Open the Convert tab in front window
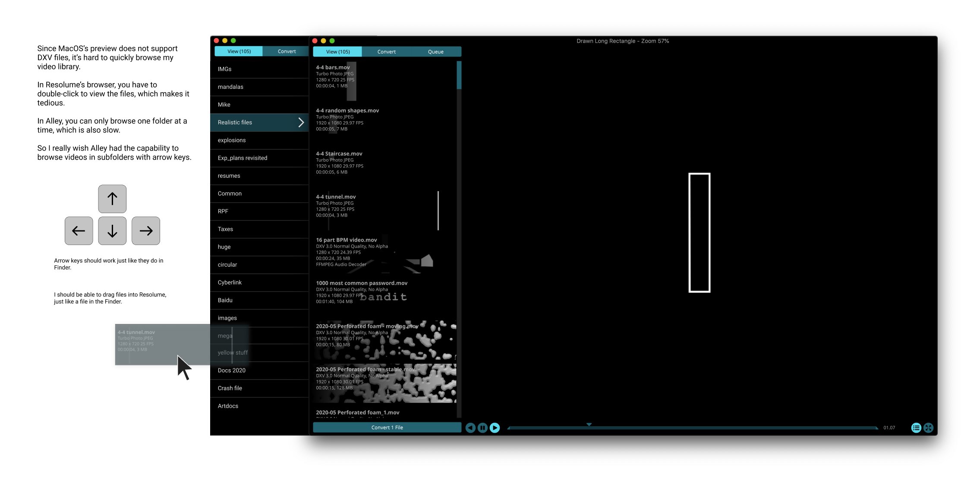Image resolution: width=980 pixels, height=478 pixels. click(386, 52)
